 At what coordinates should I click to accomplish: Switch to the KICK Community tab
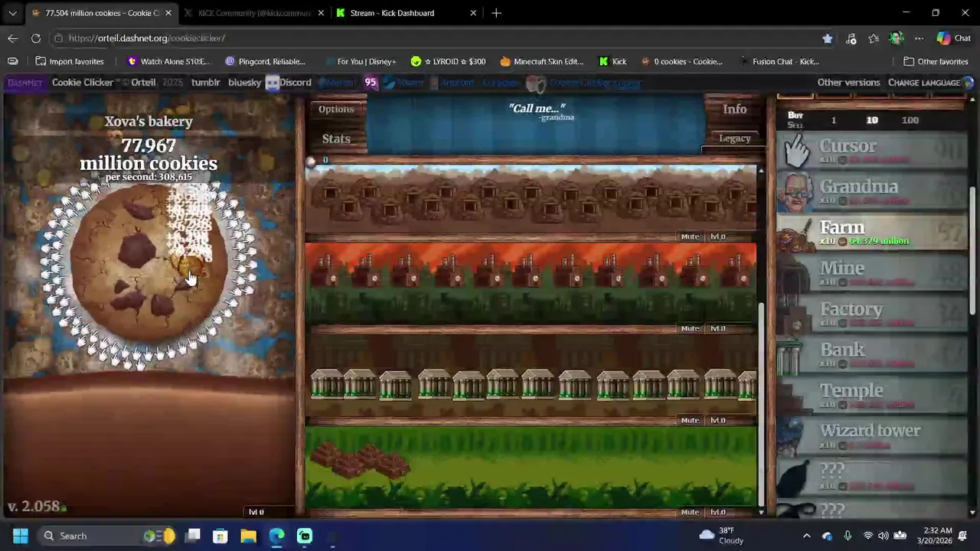pyautogui.click(x=253, y=13)
